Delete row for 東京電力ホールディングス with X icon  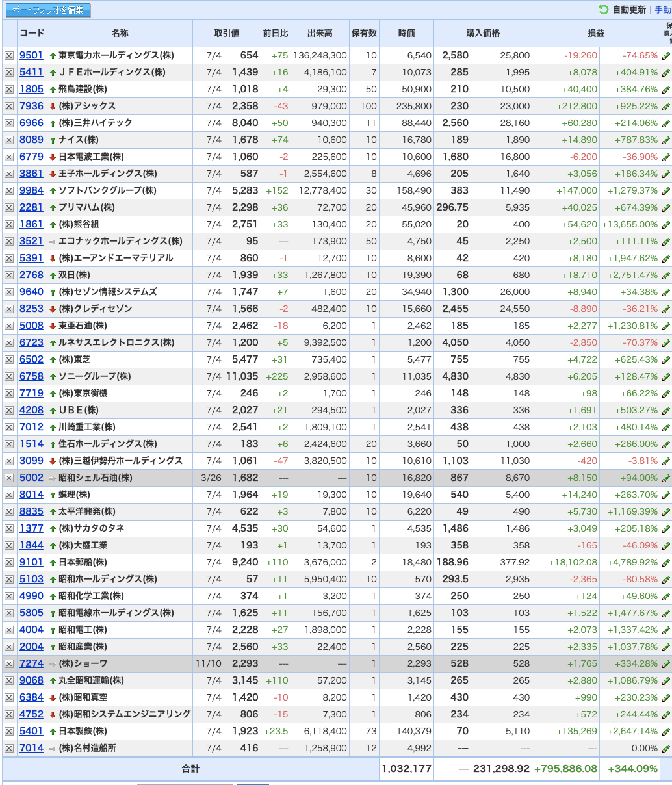pyautogui.click(x=9, y=55)
